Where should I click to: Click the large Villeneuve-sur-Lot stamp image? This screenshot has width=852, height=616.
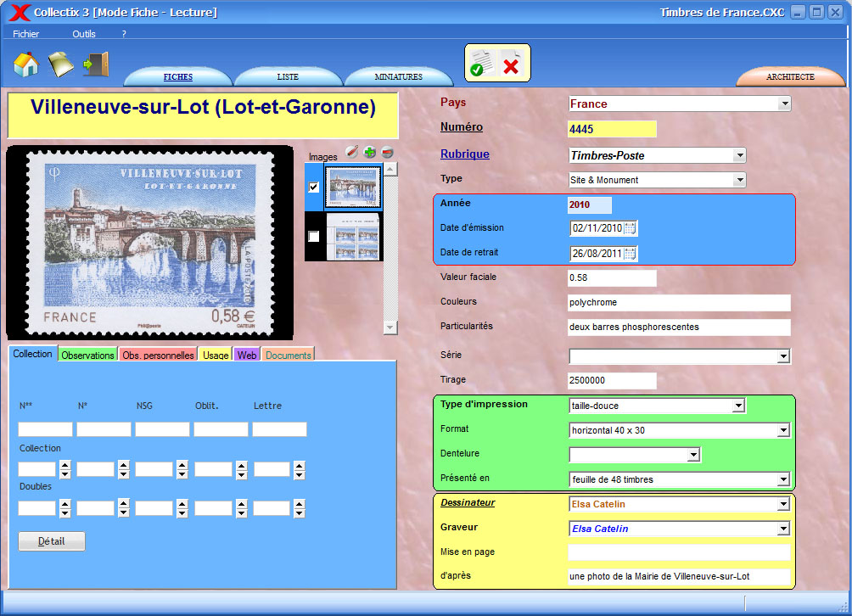tap(150, 243)
